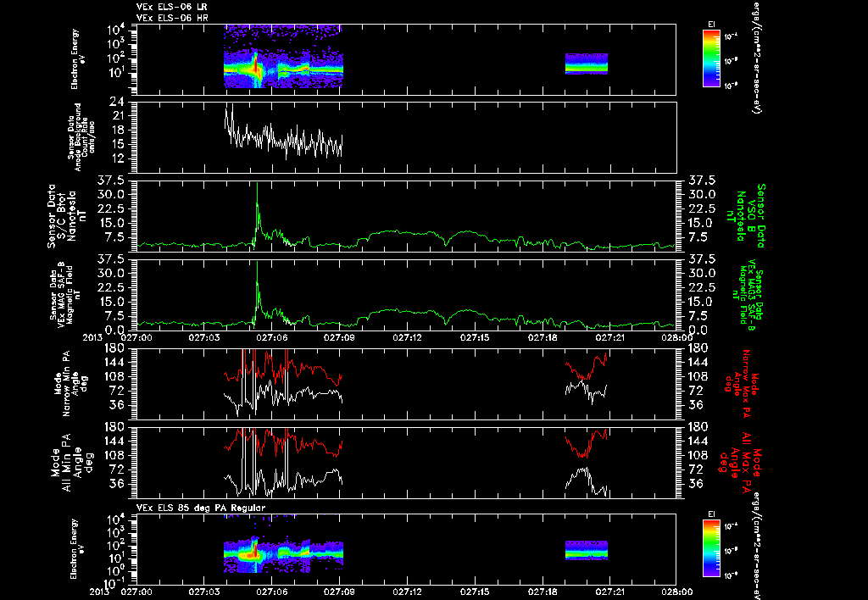
Task: Select the "VEx ELS 85 deg PA Regular" panel title
Action: (201, 508)
